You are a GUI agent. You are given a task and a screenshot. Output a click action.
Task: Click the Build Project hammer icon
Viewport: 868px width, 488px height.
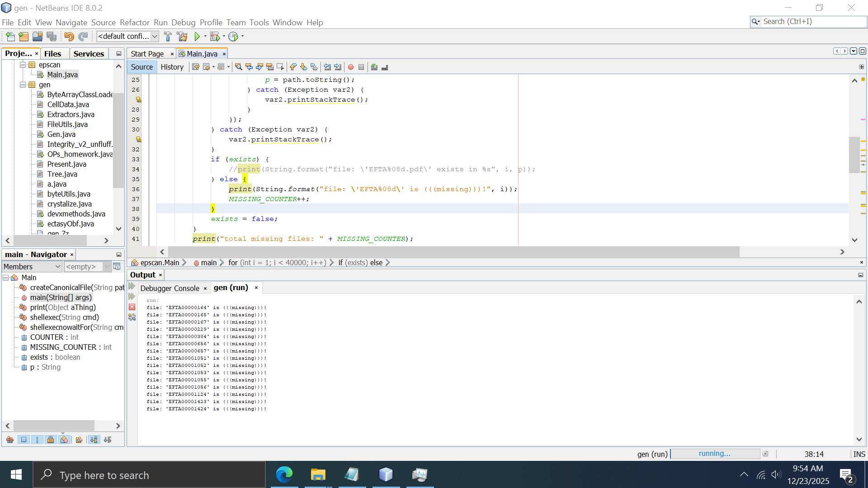168,36
